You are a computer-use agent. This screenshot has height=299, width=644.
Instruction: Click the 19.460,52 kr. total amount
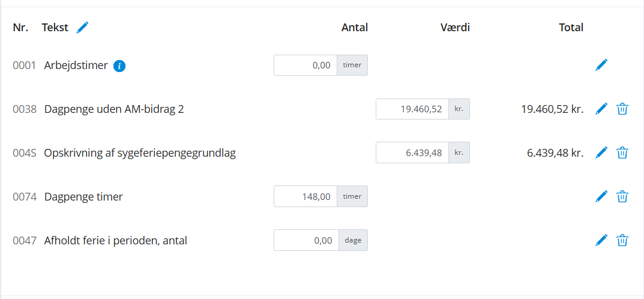point(552,109)
